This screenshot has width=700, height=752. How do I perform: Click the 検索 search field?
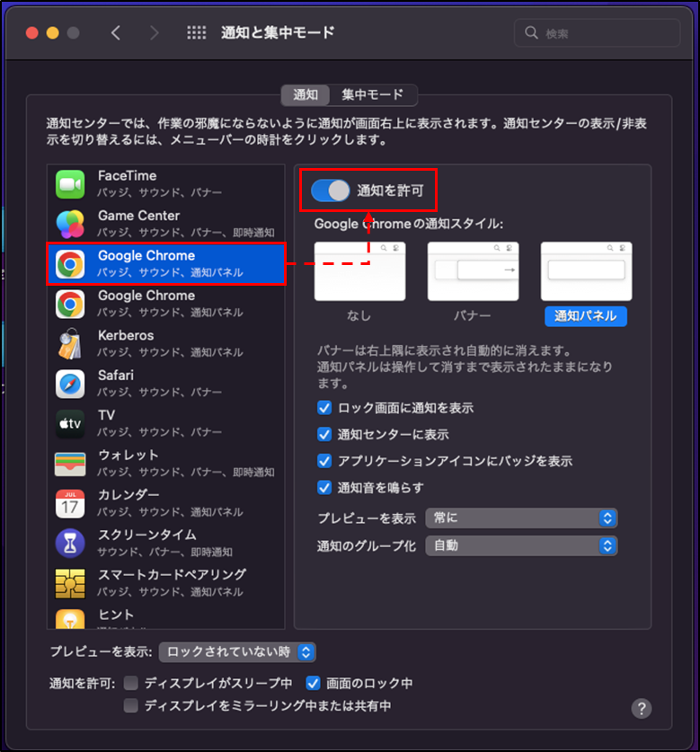pos(598,32)
